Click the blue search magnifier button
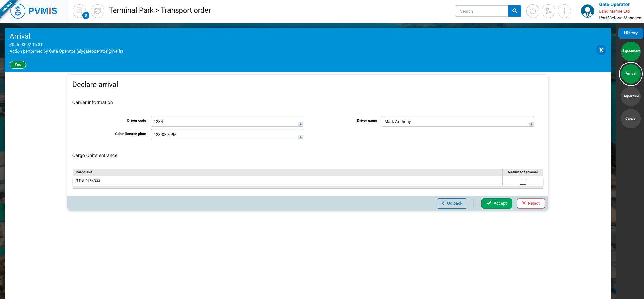Viewport: 644px width, 299px height. 514,11
